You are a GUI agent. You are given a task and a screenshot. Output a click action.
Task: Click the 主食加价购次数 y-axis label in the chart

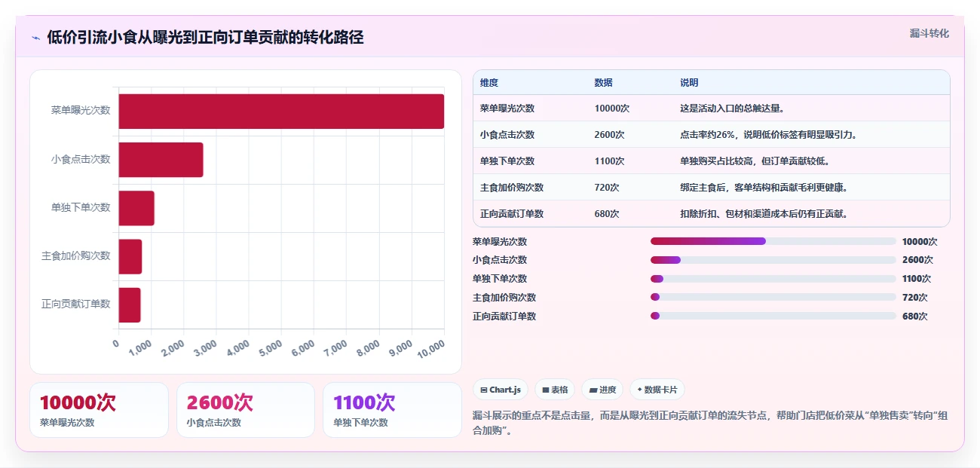[x=76, y=255]
